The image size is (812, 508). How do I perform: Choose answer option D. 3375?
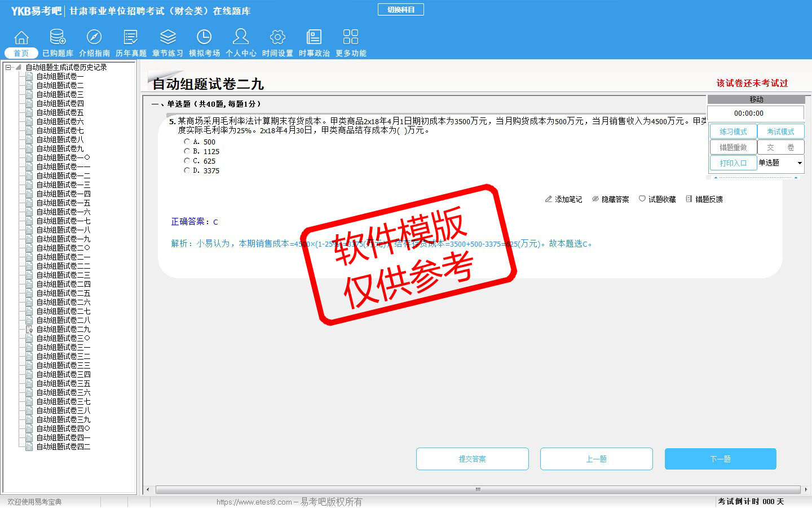(x=187, y=170)
